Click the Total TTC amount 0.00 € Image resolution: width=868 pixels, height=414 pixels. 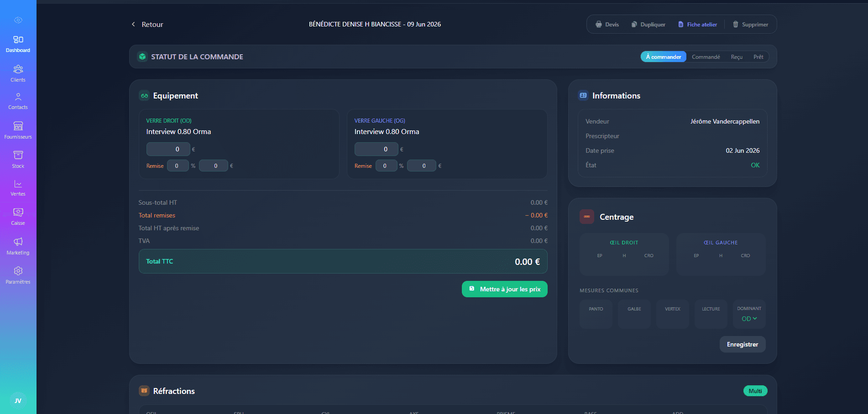coord(527,262)
